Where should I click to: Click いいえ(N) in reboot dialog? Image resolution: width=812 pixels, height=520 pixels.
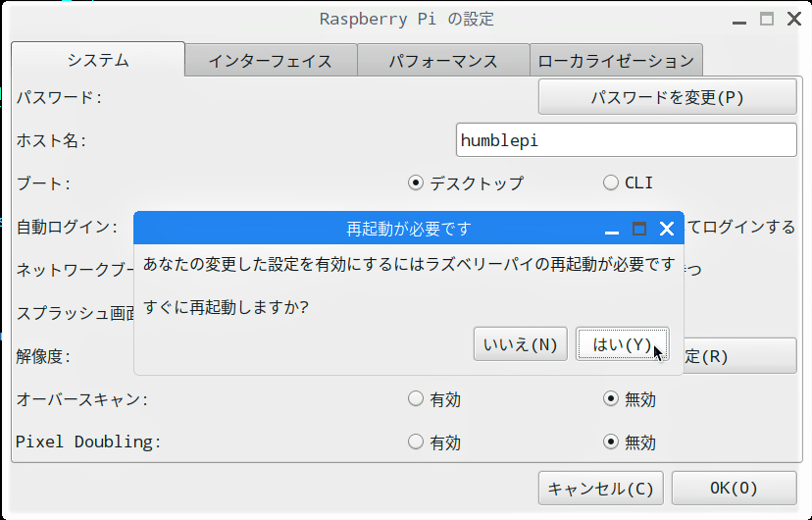(x=521, y=344)
